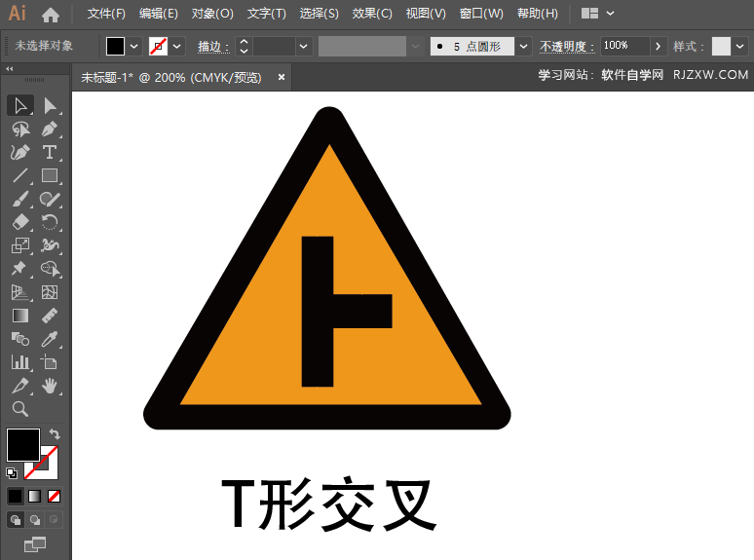Viewport: 754px width, 560px height.
Task: Select the Puppet Warp pin tool
Action: coord(20,269)
